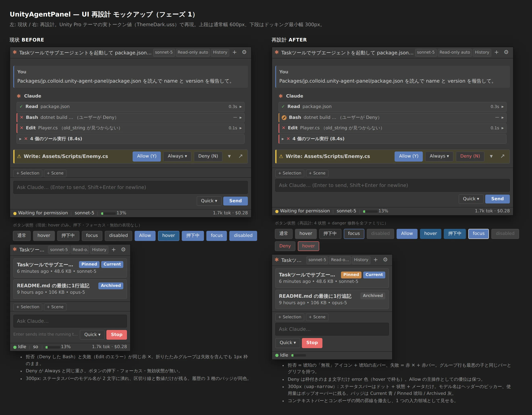
Task: Focus Ask Claude input in AFTER narrow panel
Action: tap(332, 329)
